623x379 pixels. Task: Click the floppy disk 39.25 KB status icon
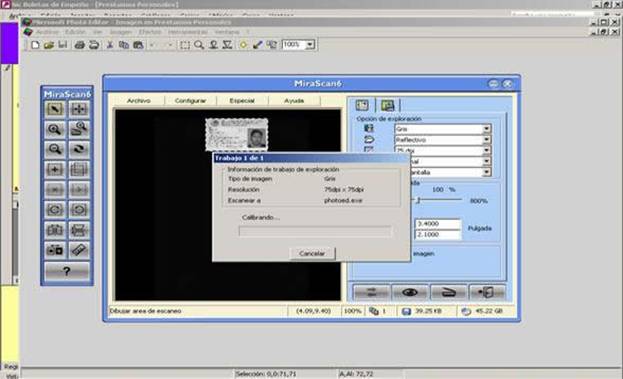pos(406,311)
